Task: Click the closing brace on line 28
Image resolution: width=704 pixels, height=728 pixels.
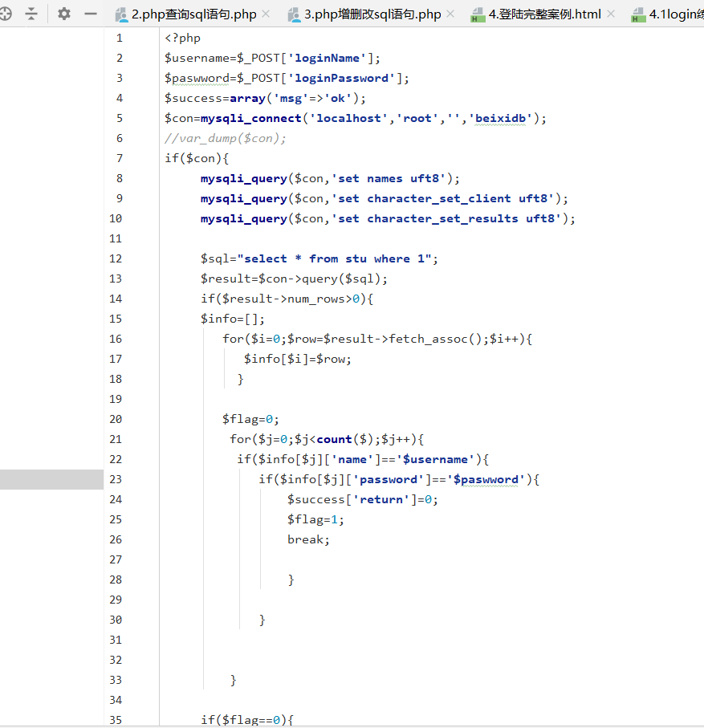Action: pyautogui.click(x=291, y=580)
